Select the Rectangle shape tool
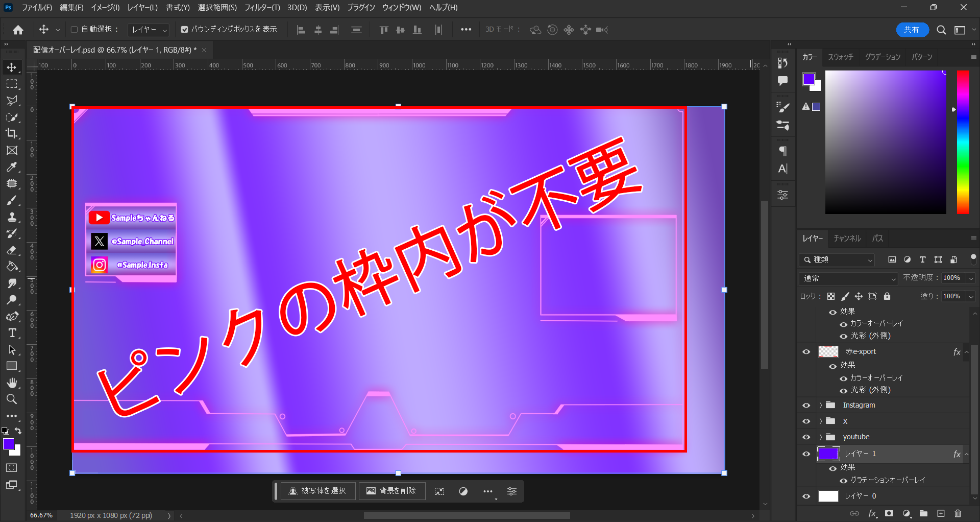 click(x=12, y=366)
